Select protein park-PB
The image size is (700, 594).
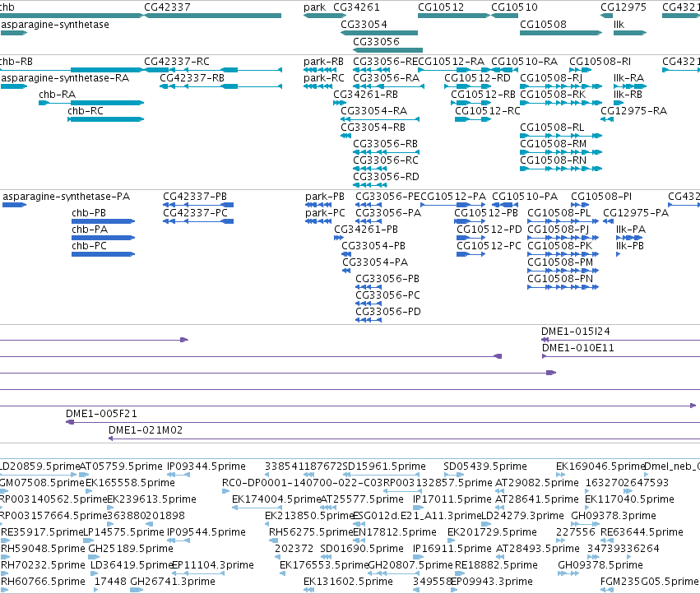click(325, 197)
